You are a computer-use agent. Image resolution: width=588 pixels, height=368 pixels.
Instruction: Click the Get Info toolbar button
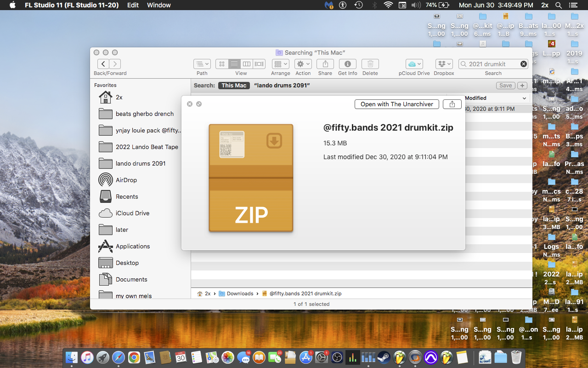click(x=348, y=64)
